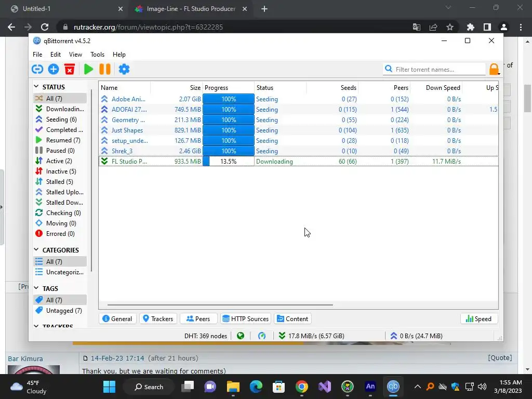
Task: Click the Speed graph button
Action: pyautogui.click(x=478, y=319)
